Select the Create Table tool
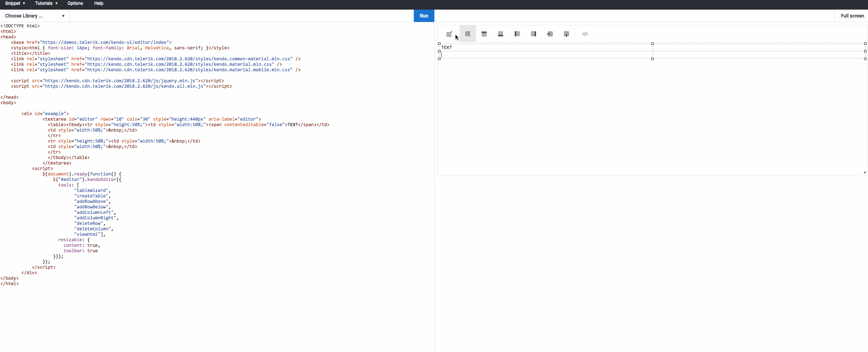This screenshot has width=868, height=352. click(468, 34)
